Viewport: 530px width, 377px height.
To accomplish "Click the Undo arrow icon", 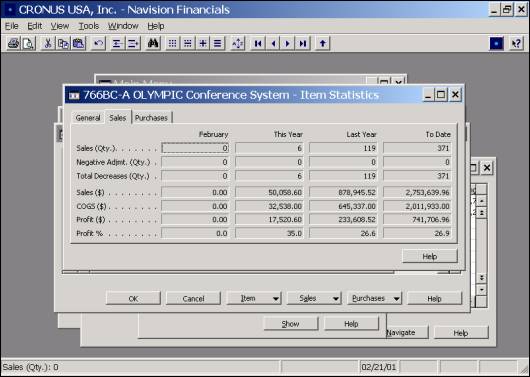I will tap(98, 44).
